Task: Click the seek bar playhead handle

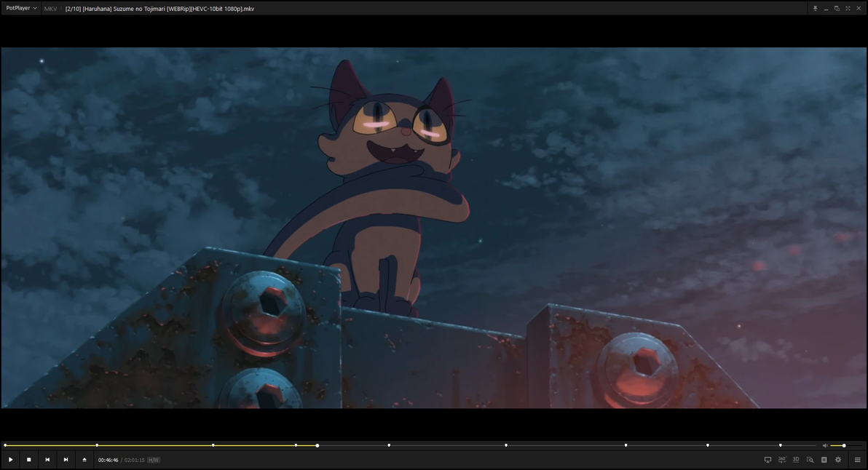Action: point(317,445)
